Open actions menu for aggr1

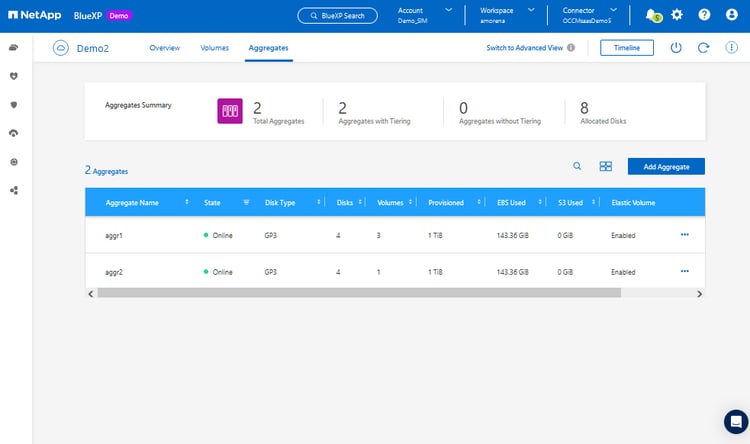(685, 234)
